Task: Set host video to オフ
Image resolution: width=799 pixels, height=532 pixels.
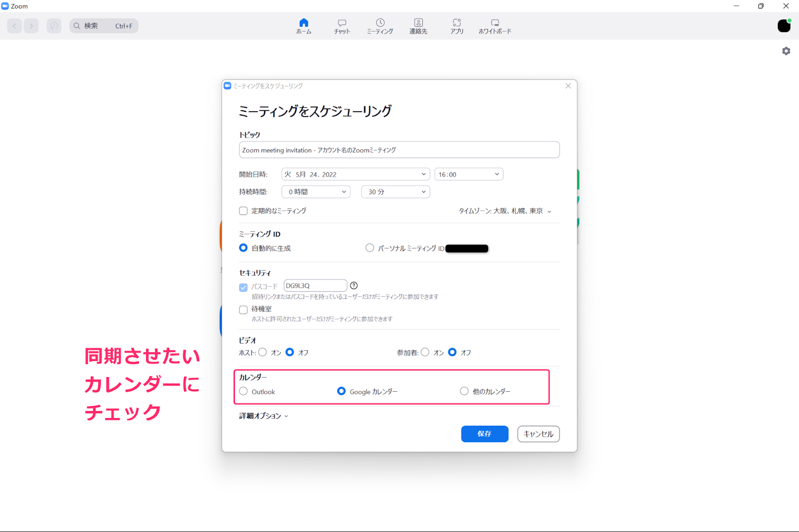Action: pyautogui.click(x=290, y=352)
